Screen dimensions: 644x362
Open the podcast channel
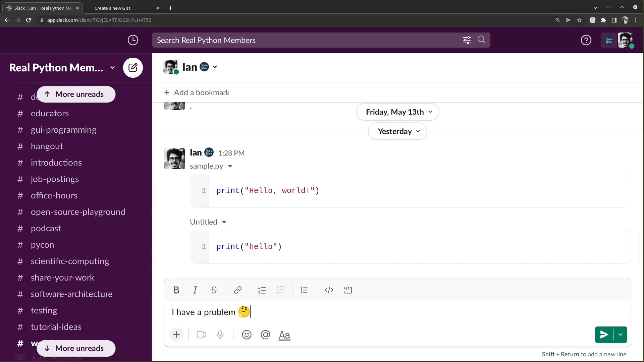click(x=46, y=228)
